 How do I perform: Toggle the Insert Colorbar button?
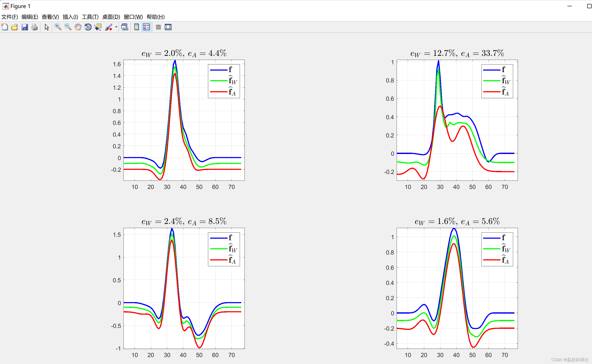pos(136,27)
